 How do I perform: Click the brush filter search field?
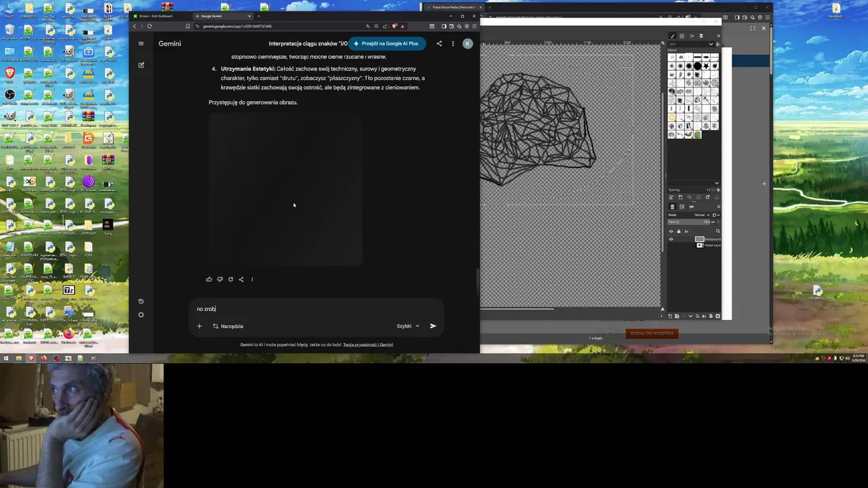coord(688,44)
